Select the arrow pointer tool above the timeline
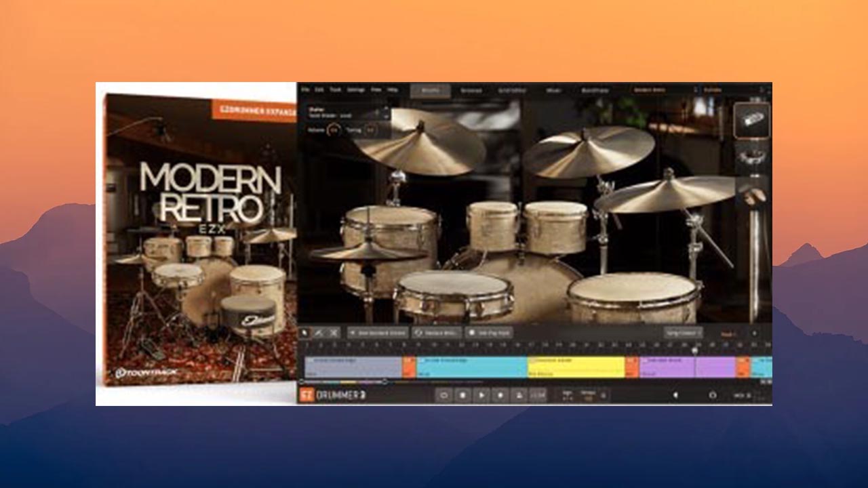Image resolution: width=868 pixels, height=488 pixels. point(305,333)
